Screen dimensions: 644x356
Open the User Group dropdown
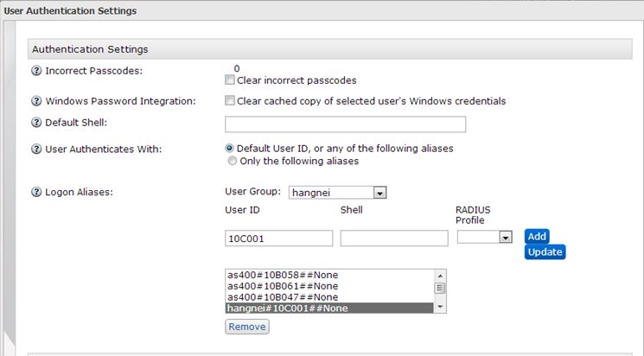(x=379, y=192)
